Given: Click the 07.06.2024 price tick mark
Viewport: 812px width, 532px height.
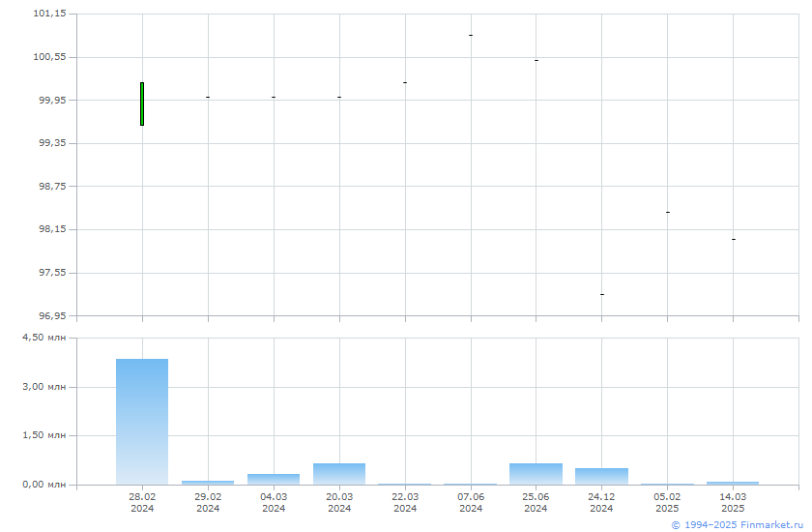Looking at the screenshot, I should [471, 35].
